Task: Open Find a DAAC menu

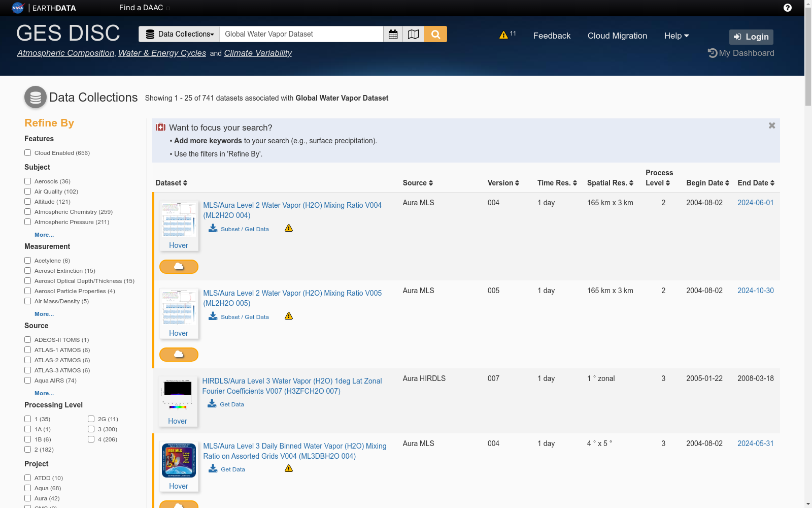Action: coord(144,8)
